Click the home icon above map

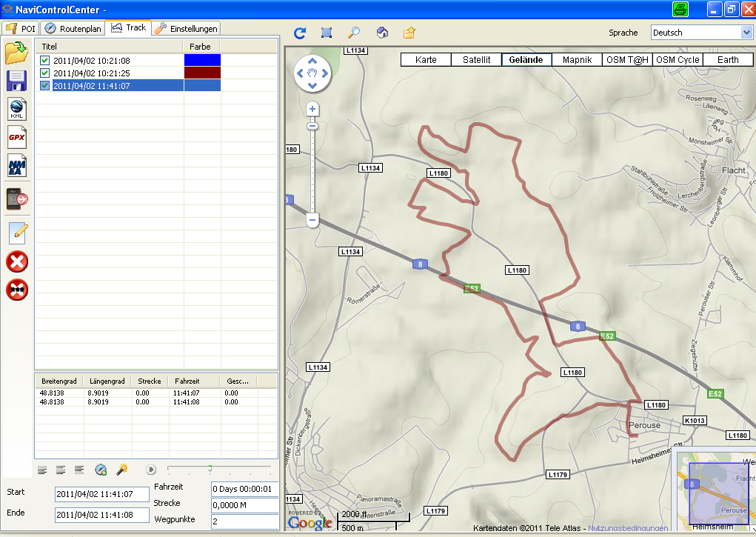(x=382, y=33)
